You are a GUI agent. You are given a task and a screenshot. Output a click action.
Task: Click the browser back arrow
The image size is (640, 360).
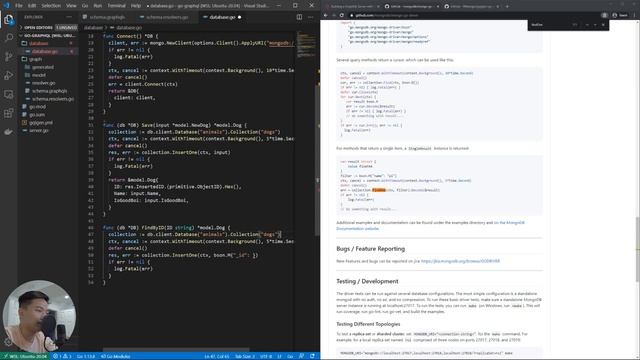click(x=326, y=15)
